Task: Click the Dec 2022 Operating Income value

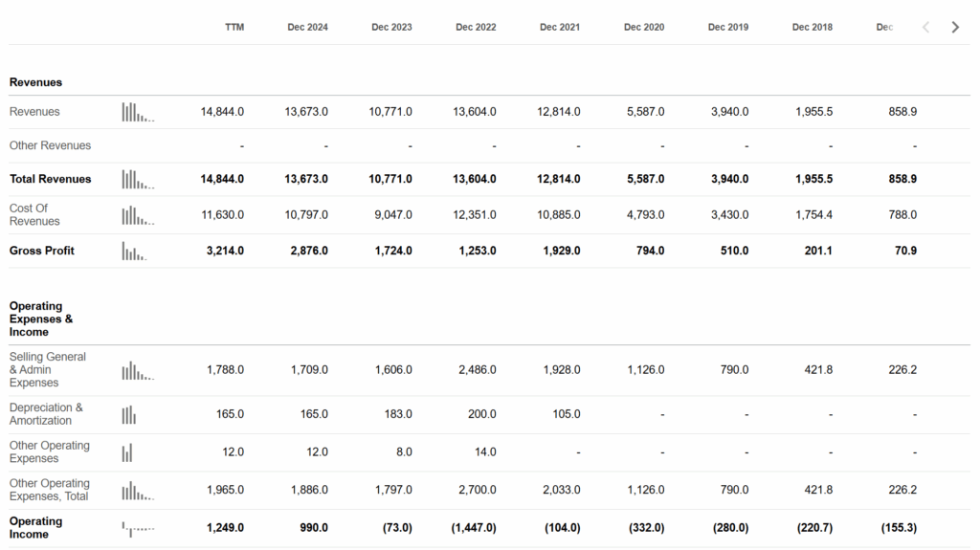Action: coord(474,528)
